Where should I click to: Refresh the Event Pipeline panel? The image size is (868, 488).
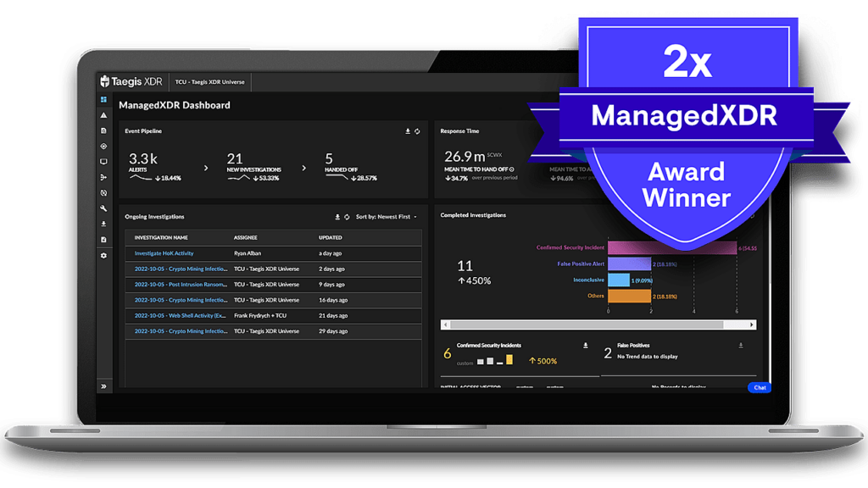[x=417, y=131]
